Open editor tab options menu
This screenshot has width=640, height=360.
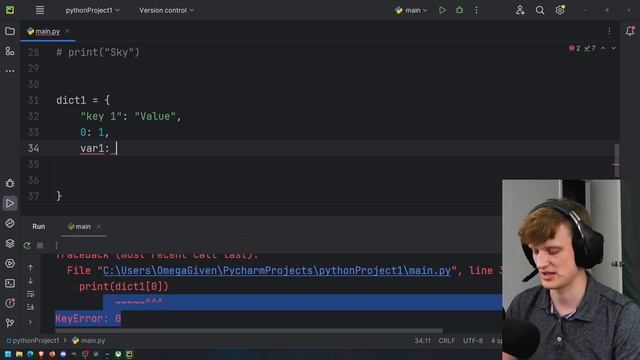609,31
